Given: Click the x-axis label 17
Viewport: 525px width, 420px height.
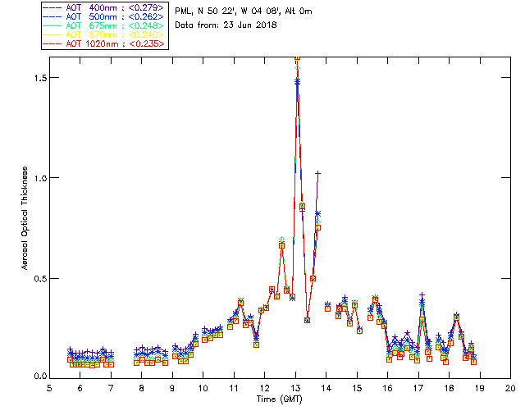Looking at the screenshot, I should click(418, 388).
